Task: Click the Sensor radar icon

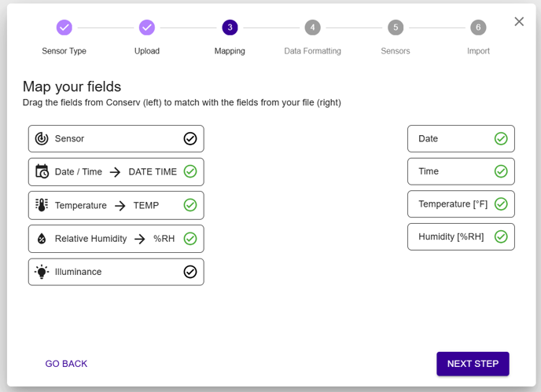Action: coord(42,139)
